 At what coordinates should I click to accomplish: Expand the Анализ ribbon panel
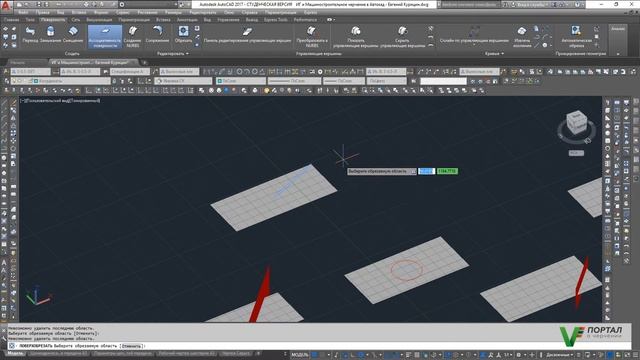coord(618,40)
